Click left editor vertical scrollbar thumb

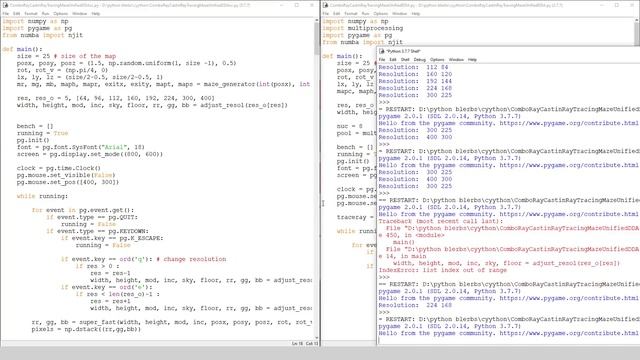pyautogui.click(x=317, y=38)
